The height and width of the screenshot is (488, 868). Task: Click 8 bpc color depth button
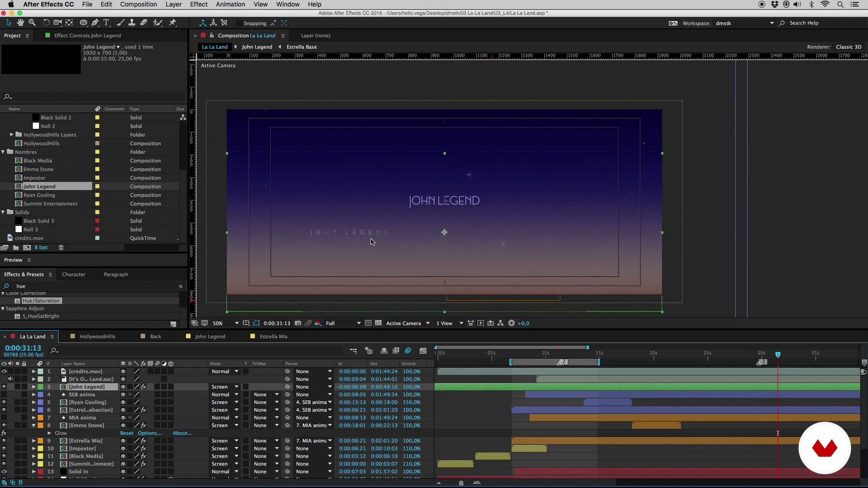coord(41,248)
